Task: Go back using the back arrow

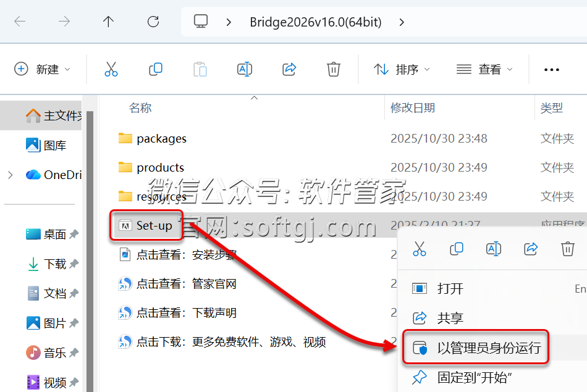Action: 20,22
